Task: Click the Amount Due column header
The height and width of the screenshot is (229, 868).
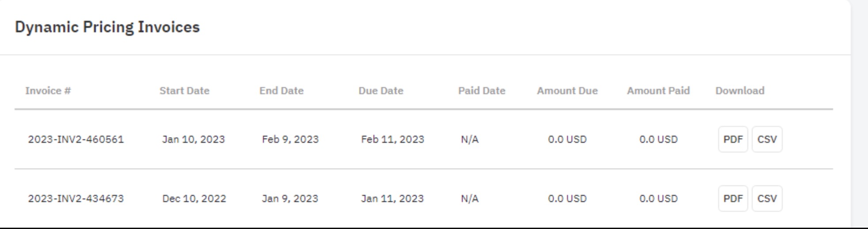Action: pyautogui.click(x=567, y=91)
